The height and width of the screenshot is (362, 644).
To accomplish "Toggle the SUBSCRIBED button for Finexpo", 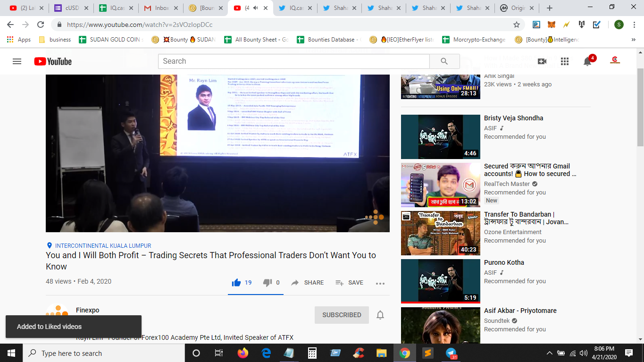I will pos(342,315).
